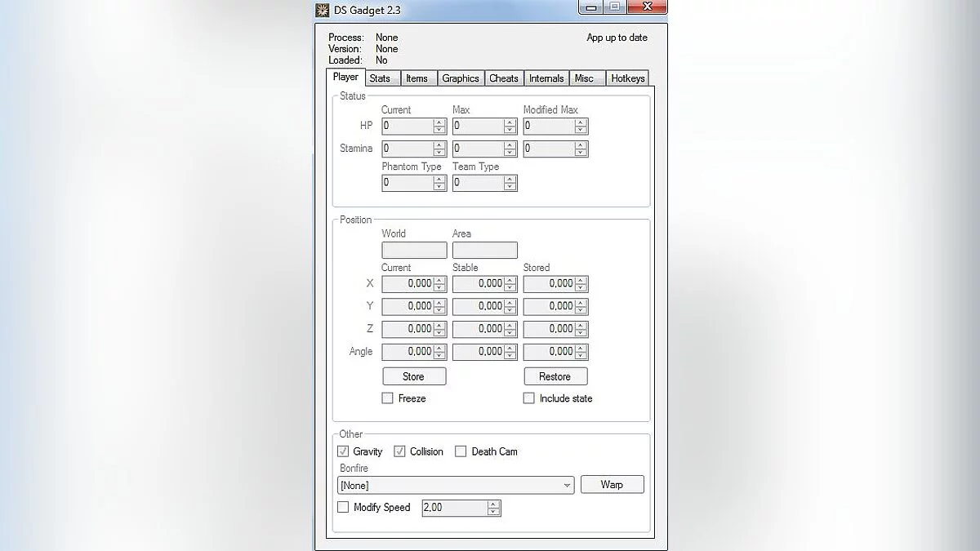Toggle the Modify Speed checkbox
980x551 pixels.
pyautogui.click(x=343, y=507)
